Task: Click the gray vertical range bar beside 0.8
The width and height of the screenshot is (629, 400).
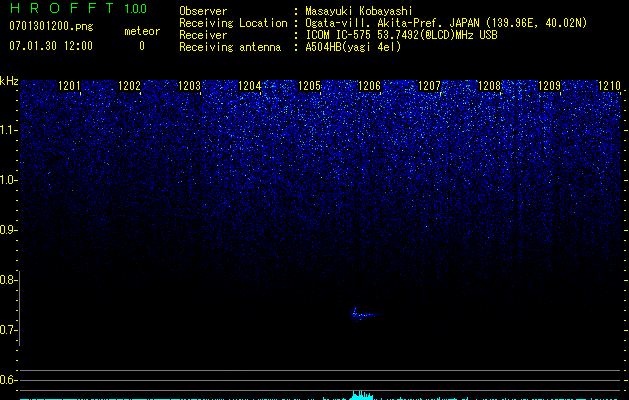Action: pyautogui.click(x=19, y=309)
